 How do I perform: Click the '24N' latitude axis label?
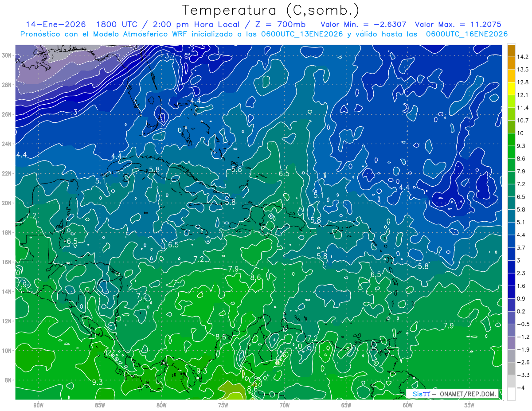pos(6,144)
